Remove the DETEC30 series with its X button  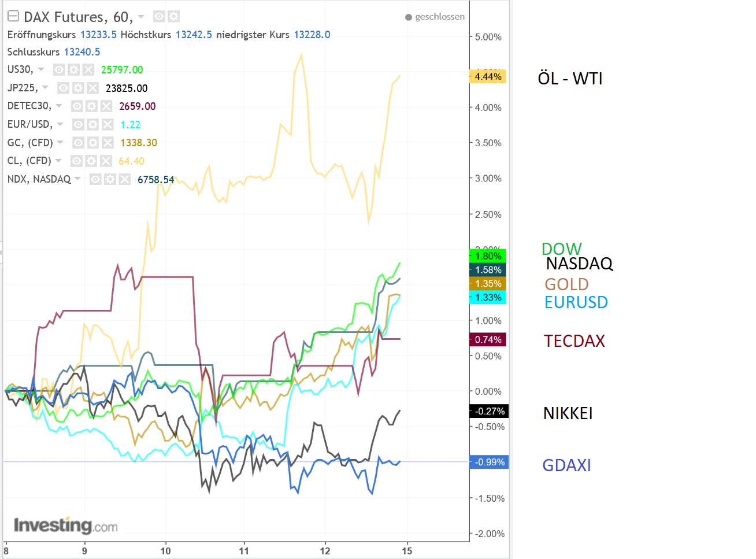[x=106, y=106]
